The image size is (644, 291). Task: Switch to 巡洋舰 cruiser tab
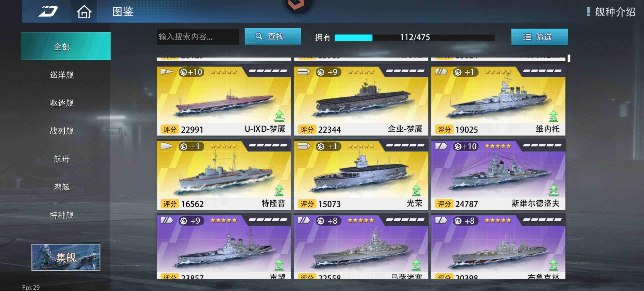[62, 75]
